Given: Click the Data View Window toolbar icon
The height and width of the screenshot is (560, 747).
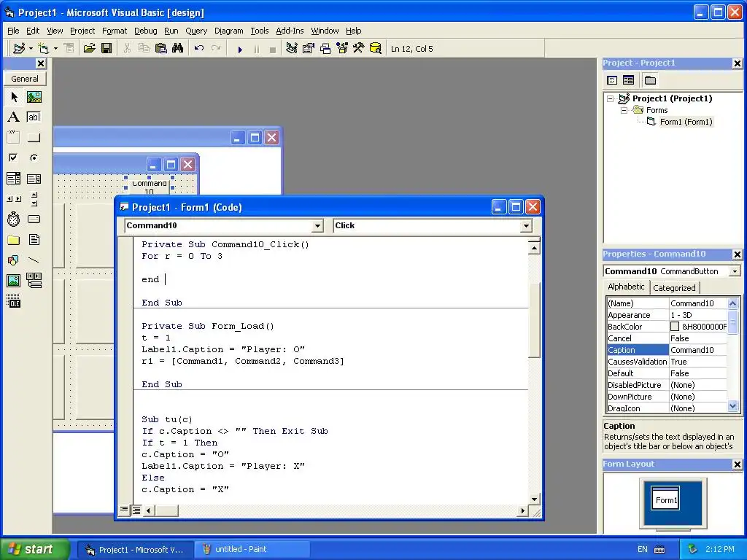Looking at the screenshot, I should (376, 48).
